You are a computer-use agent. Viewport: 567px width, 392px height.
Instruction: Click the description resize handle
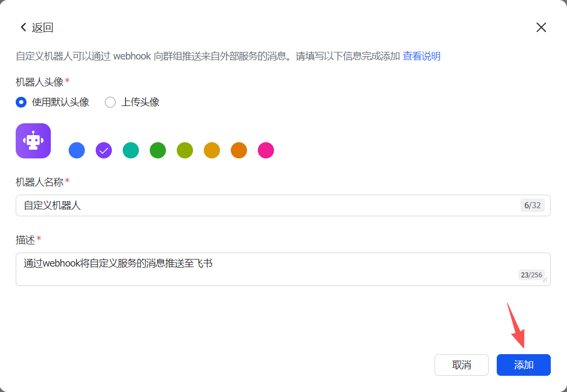tap(545, 280)
